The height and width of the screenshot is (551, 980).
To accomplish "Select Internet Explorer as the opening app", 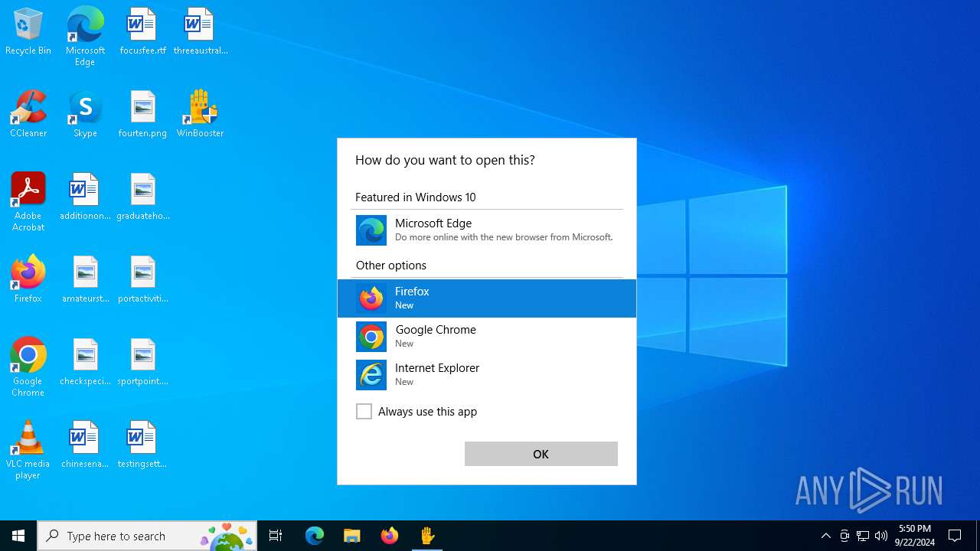I will (486, 375).
